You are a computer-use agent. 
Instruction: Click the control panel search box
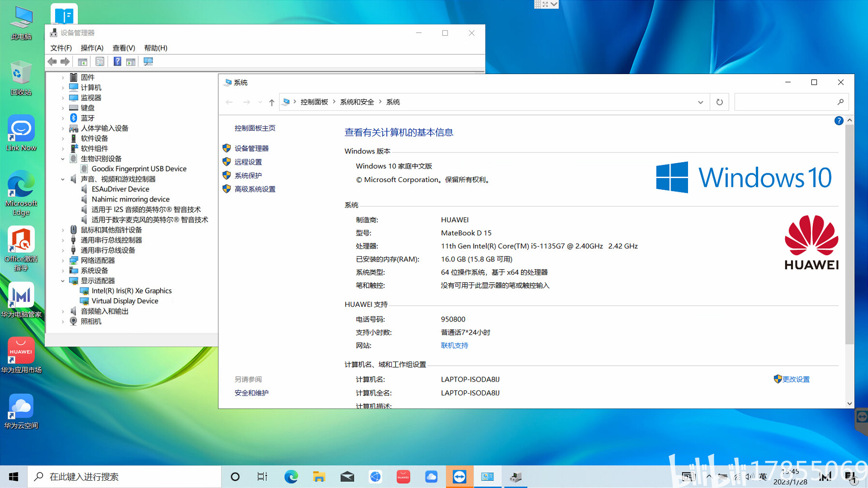(x=792, y=102)
